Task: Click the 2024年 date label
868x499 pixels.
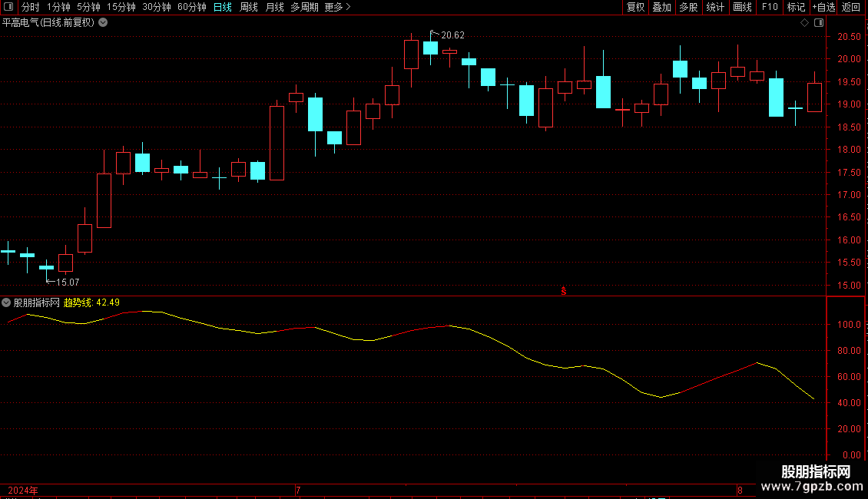Action: click(23, 490)
